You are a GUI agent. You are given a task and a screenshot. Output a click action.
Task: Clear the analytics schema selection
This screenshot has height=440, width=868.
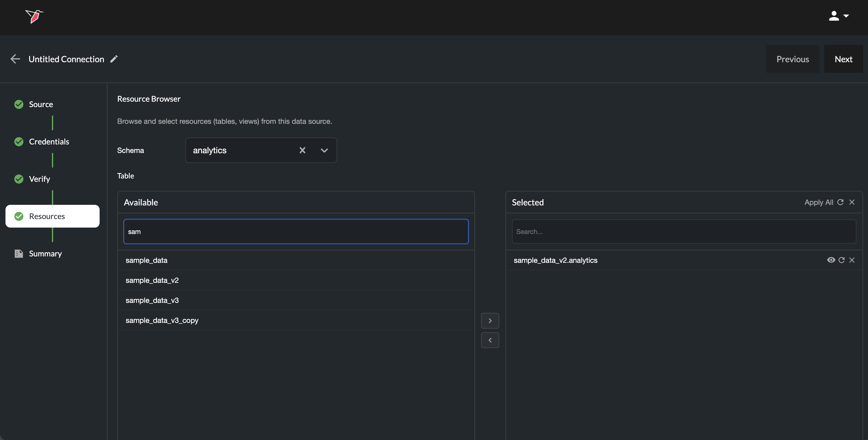[302, 150]
